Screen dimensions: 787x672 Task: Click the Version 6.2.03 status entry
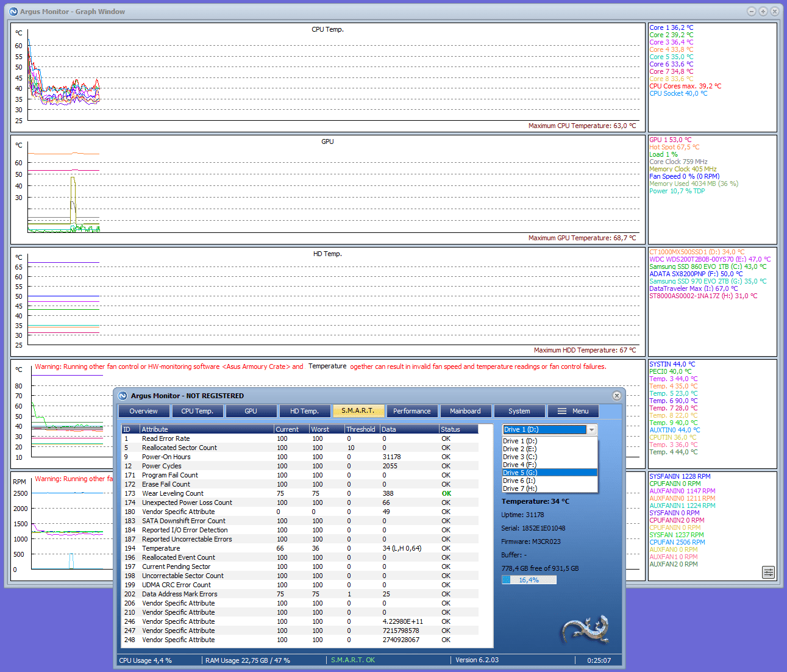click(x=477, y=660)
